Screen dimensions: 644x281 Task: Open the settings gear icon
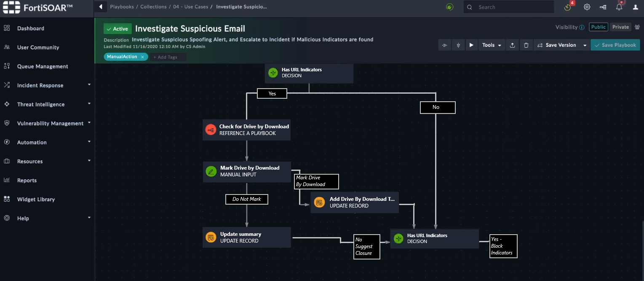click(x=587, y=7)
